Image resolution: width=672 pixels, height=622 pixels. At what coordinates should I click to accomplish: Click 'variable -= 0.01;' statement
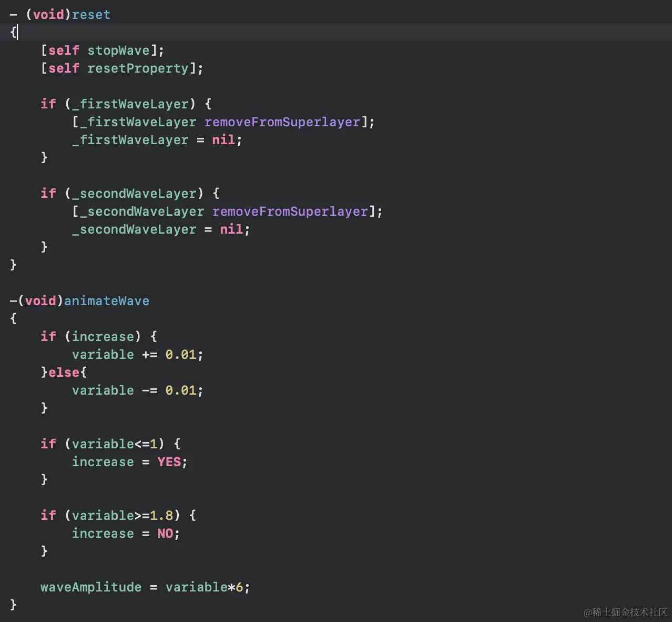(137, 390)
